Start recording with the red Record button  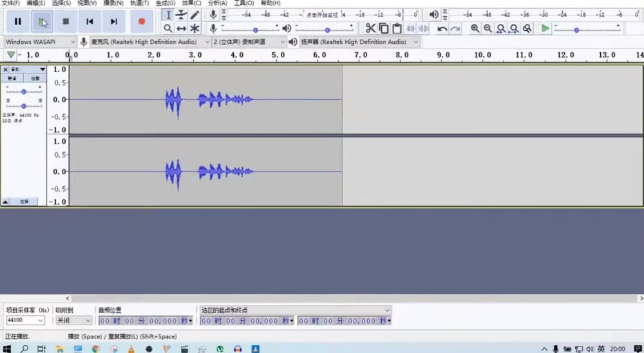point(142,21)
